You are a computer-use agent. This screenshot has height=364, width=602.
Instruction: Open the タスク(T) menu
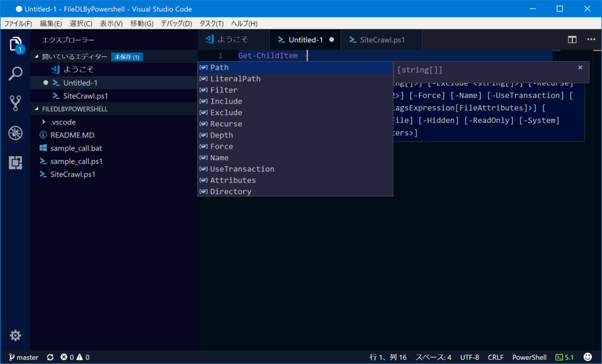tap(211, 23)
